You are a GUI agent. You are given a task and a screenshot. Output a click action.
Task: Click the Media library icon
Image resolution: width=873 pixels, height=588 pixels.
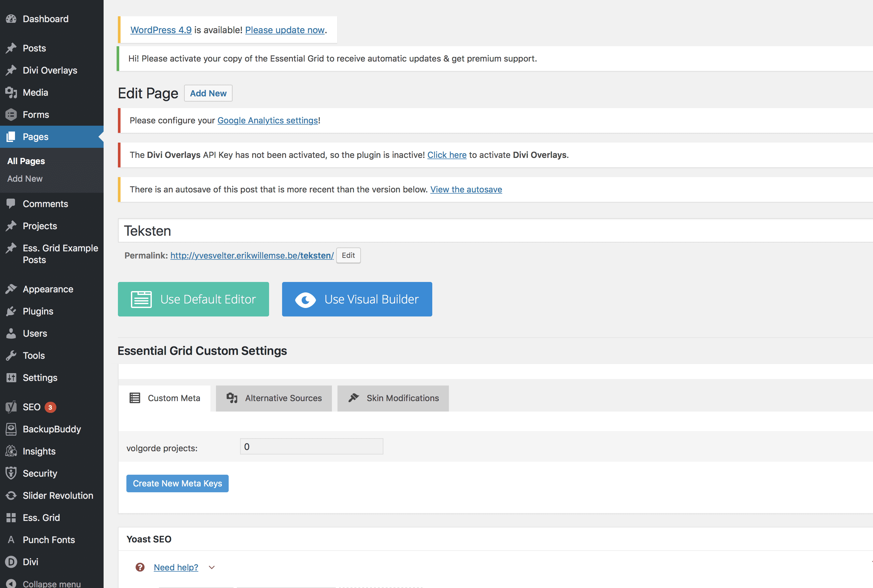pyautogui.click(x=11, y=92)
